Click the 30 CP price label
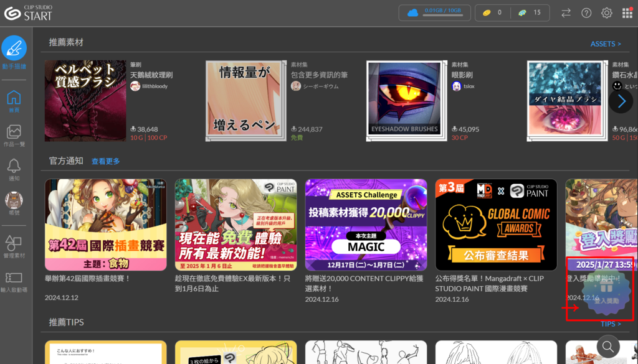 pos(460,138)
